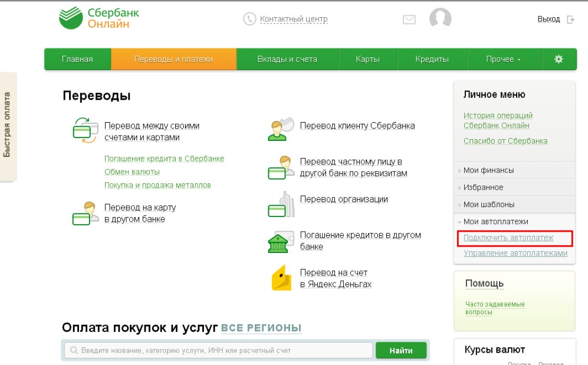Viewport: 588px width, 365px height.
Task: Click the Перевод организации building icon
Action: coord(281,205)
